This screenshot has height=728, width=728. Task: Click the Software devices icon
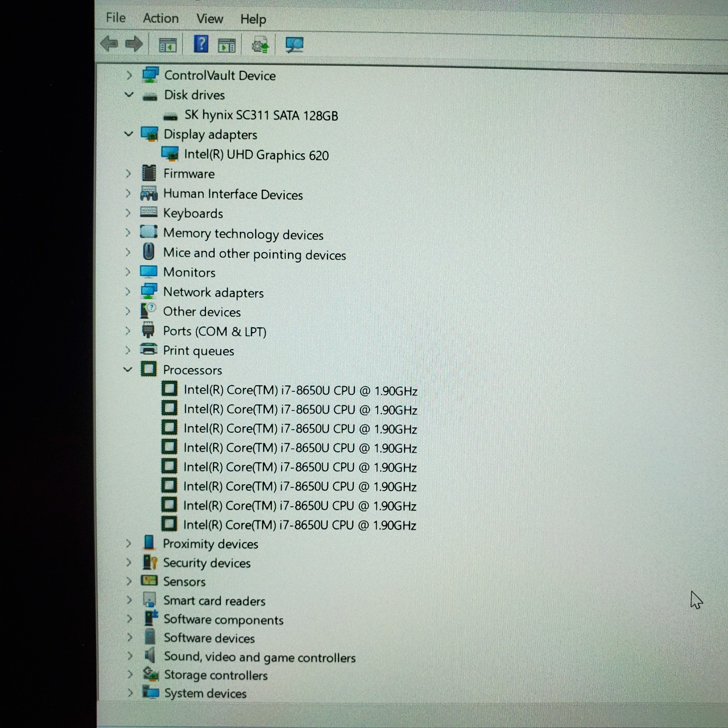(150, 637)
